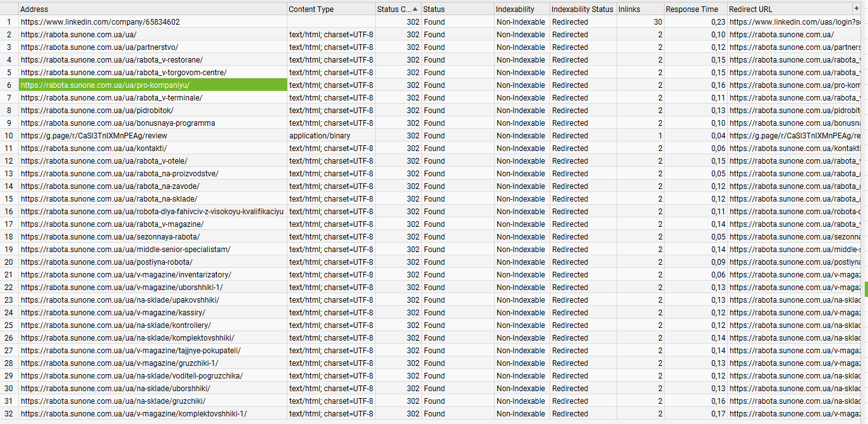Select the /ua/rabota_v-magazine/ address
Screen dimensions: 868x424
click(x=112, y=224)
